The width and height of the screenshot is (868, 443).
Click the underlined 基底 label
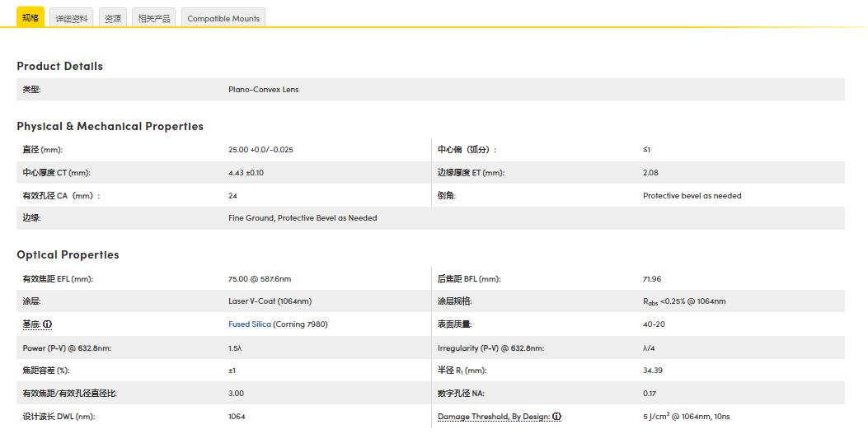(x=31, y=324)
